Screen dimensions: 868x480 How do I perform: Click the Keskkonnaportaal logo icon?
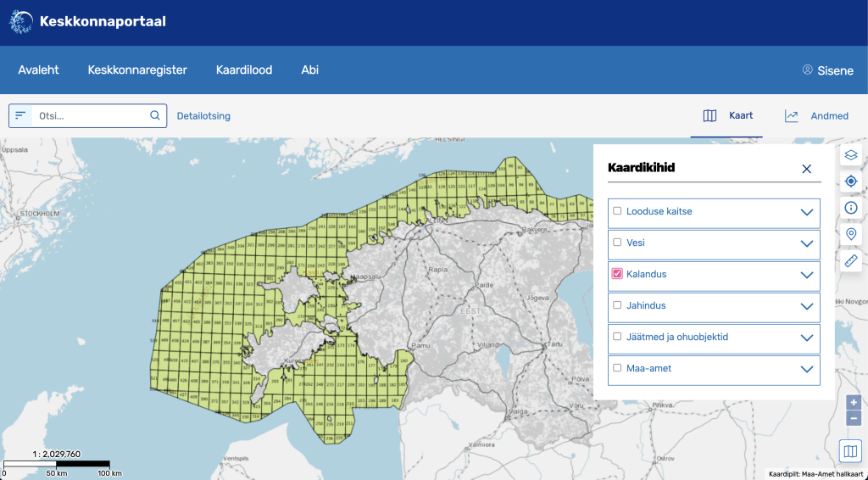point(21,22)
